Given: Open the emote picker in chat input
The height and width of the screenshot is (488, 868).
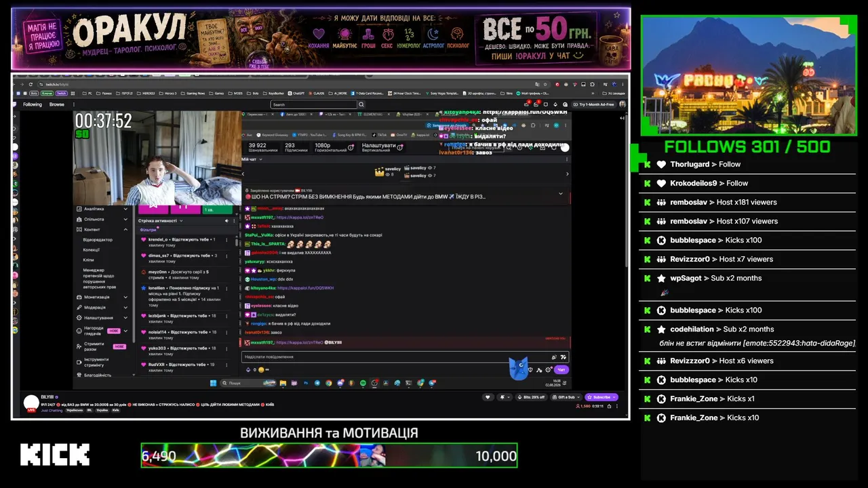Looking at the screenshot, I should pyautogui.click(x=563, y=357).
